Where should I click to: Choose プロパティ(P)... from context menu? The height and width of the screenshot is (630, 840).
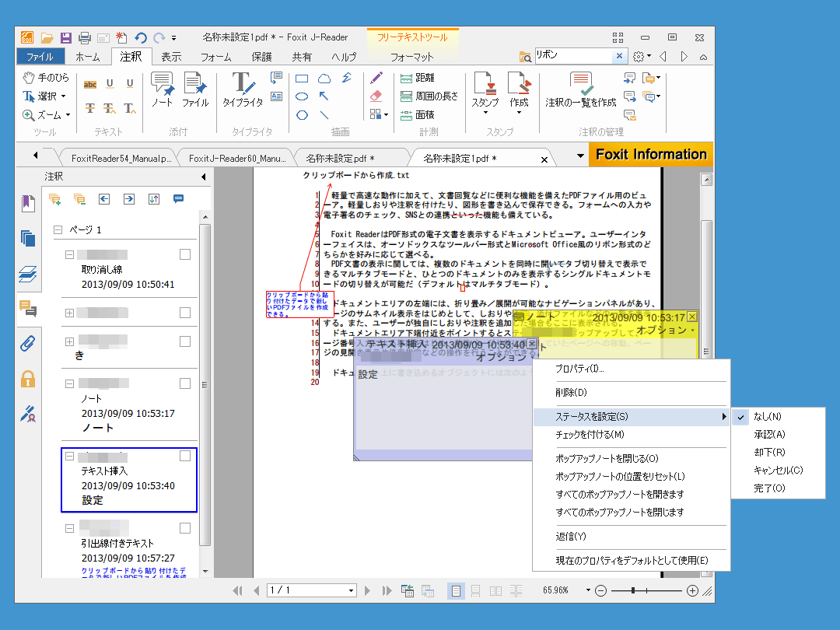pyautogui.click(x=579, y=369)
